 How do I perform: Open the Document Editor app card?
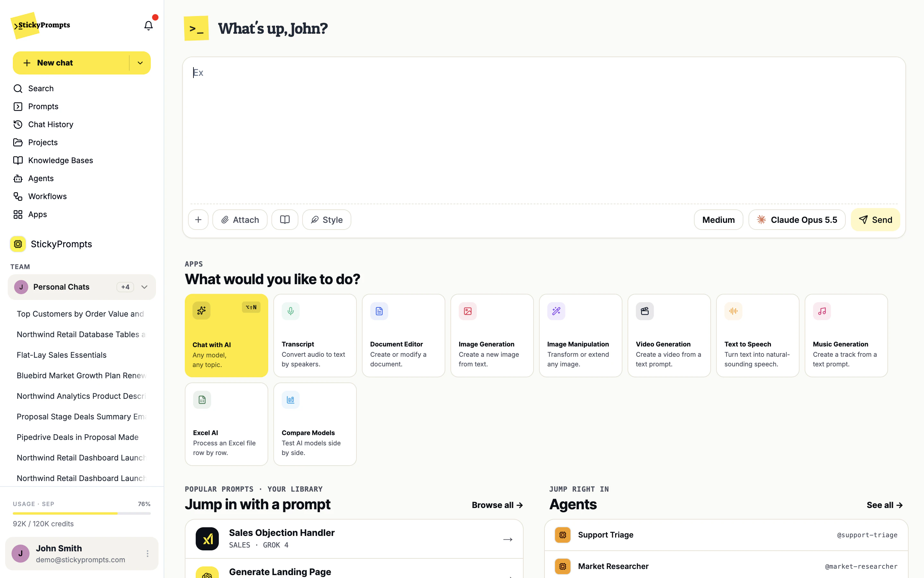pyautogui.click(x=404, y=336)
